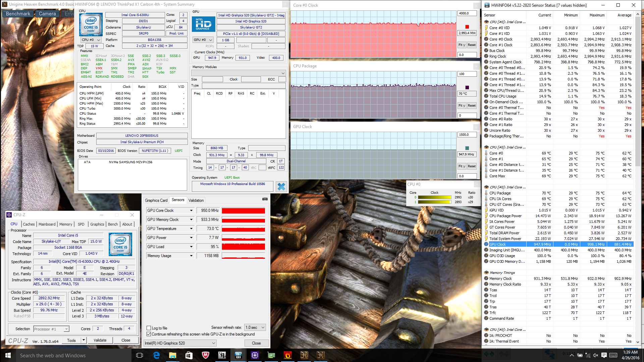Open the Sensor refresh rate dropdown
644x362 pixels.
click(x=255, y=327)
